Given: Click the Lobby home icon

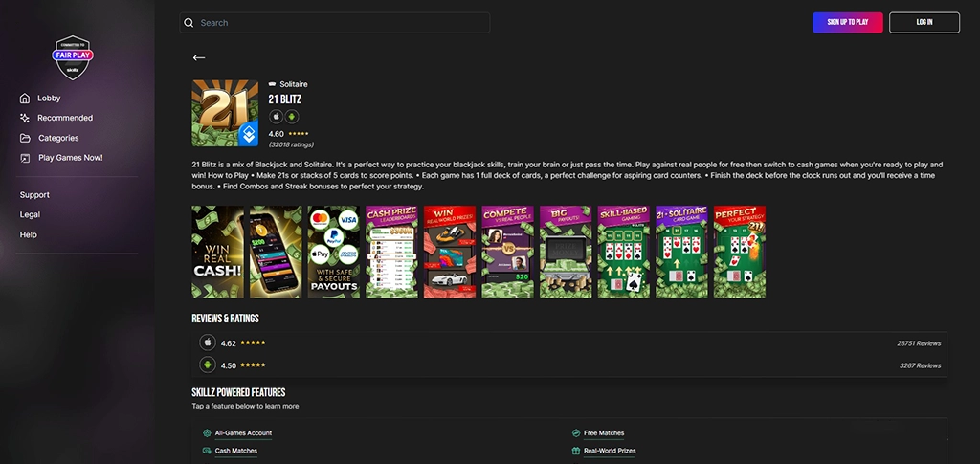Looking at the screenshot, I should (x=25, y=99).
